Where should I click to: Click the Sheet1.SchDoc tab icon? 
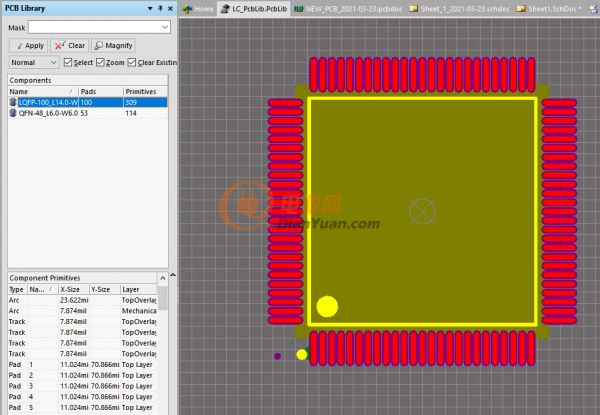coord(521,9)
